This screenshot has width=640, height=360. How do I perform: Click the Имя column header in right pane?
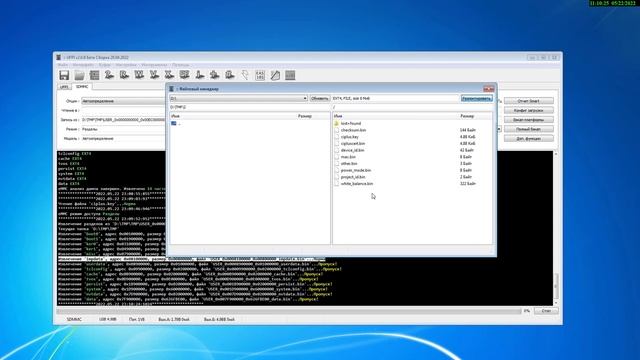click(x=338, y=116)
